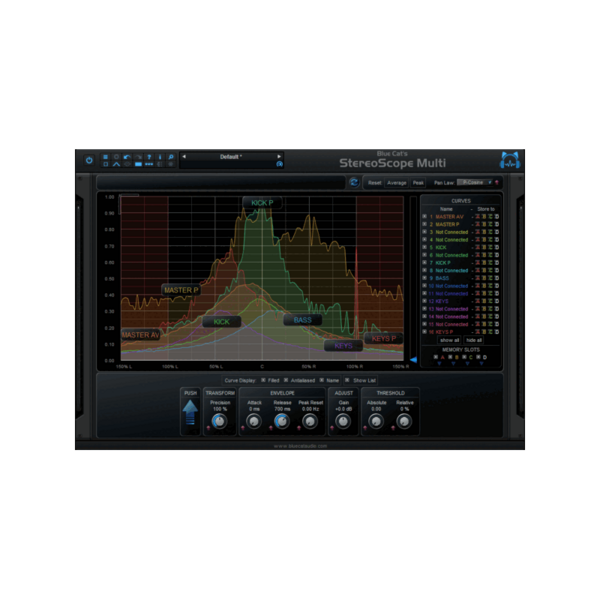Screen dimensions: 600x600
Task: Open the www.bluecataudio.com link
Action: click(300, 446)
